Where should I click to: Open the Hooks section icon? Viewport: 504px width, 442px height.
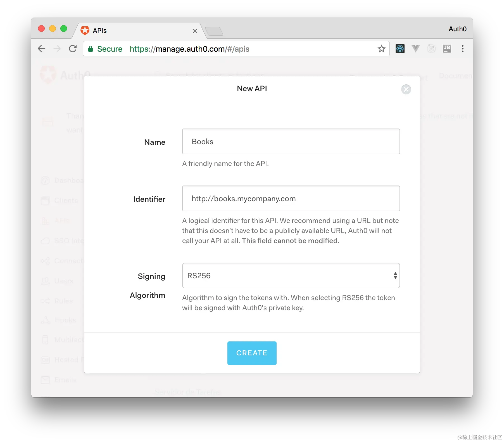coord(46,320)
